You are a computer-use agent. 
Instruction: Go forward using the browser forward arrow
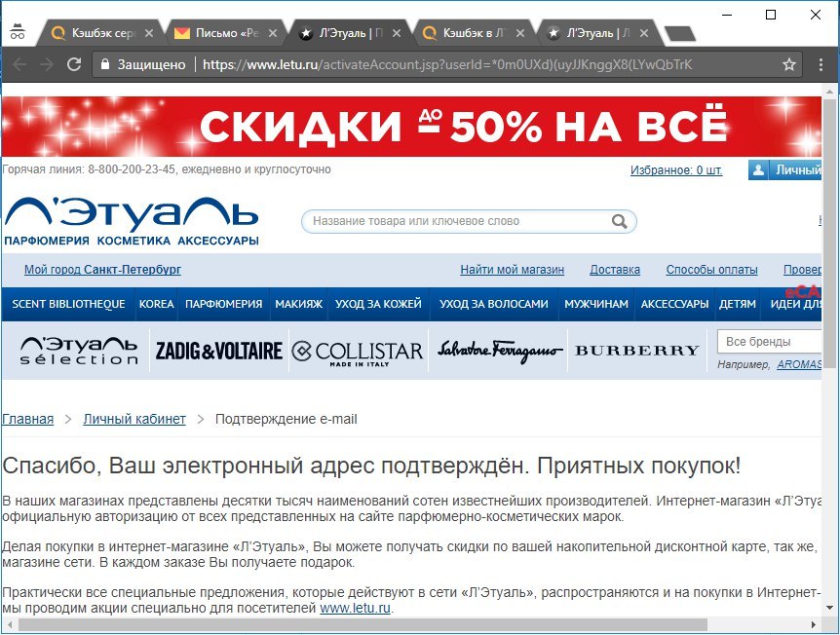47,65
